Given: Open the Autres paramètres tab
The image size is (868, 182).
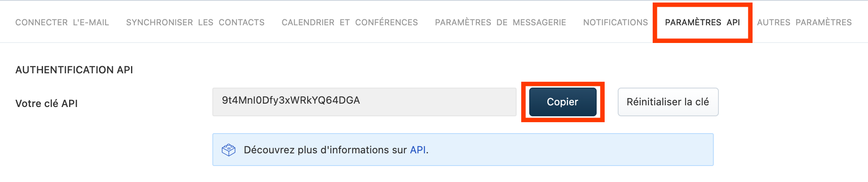Looking at the screenshot, I should 804,22.
